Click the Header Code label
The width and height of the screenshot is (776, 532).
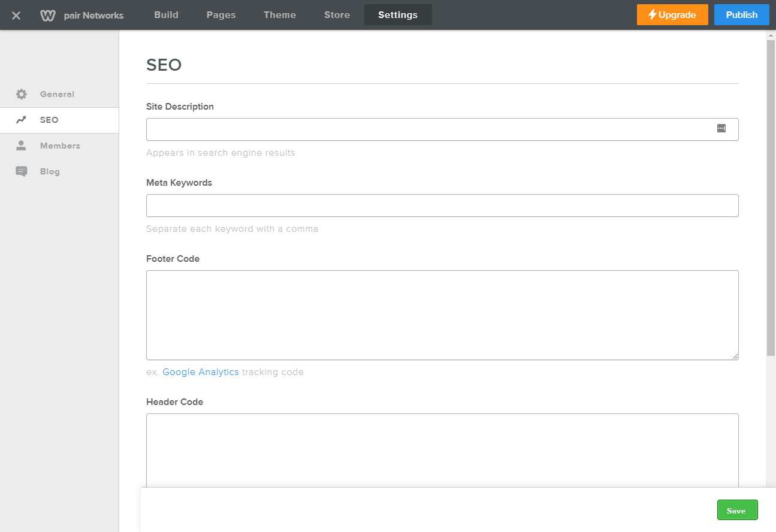pyautogui.click(x=174, y=402)
